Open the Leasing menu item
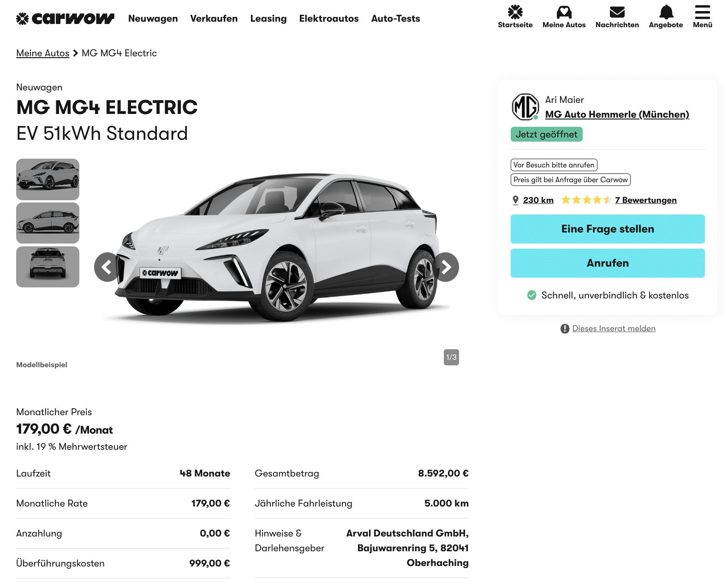728x584 pixels. [269, 18]
